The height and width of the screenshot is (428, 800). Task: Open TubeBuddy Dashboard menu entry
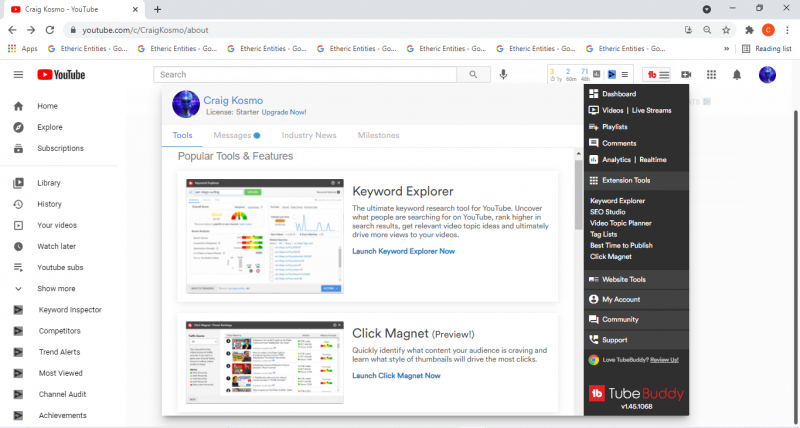(x=618, y=94)
